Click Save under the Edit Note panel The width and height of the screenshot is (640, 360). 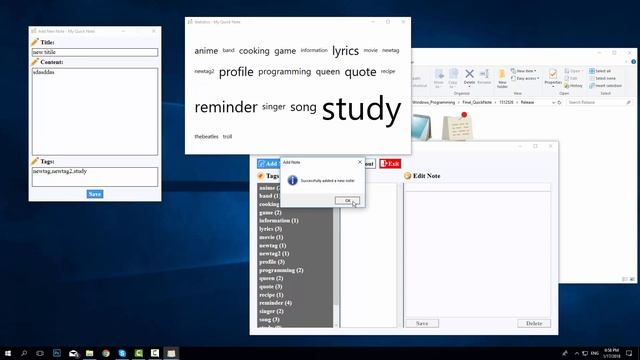[422, 323]
